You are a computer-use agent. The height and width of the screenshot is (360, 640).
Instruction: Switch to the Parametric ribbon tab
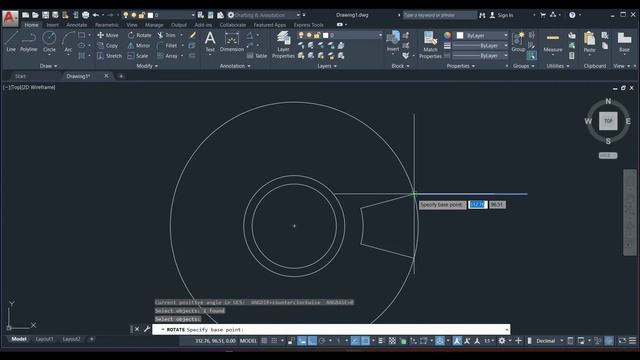click(107, 25)
